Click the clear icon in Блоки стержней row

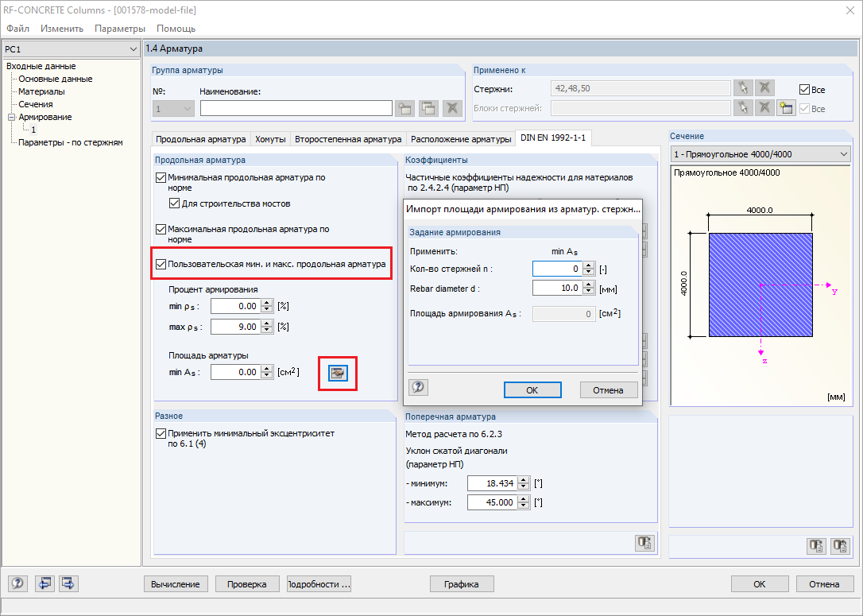click(764, 107)
